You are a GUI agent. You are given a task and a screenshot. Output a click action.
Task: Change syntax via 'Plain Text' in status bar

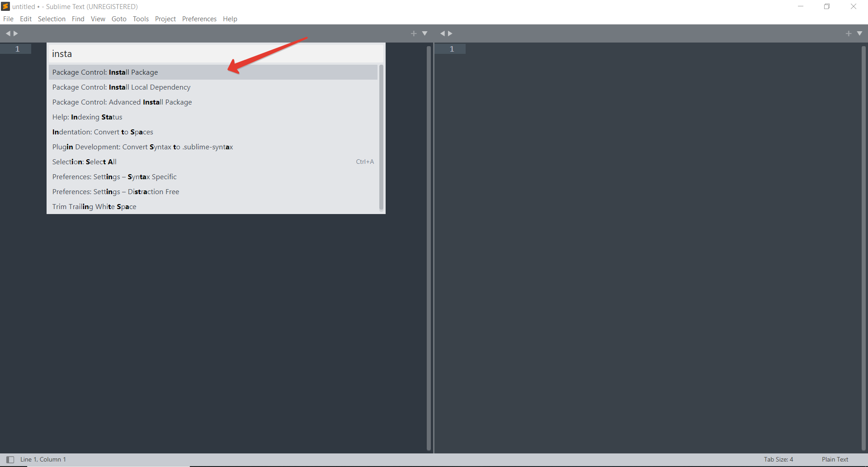(835, 460)
